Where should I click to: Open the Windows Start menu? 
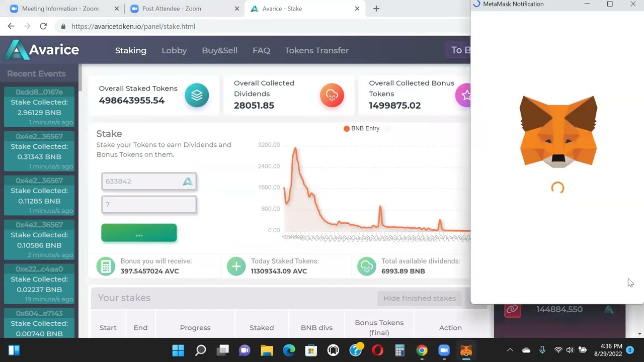pyautogui.click(x=178, y=350)
